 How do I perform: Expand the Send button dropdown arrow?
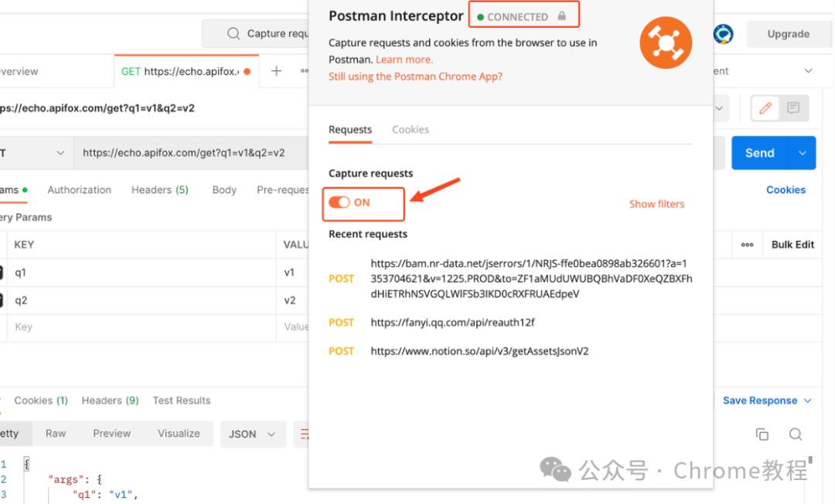click(802, 153)
